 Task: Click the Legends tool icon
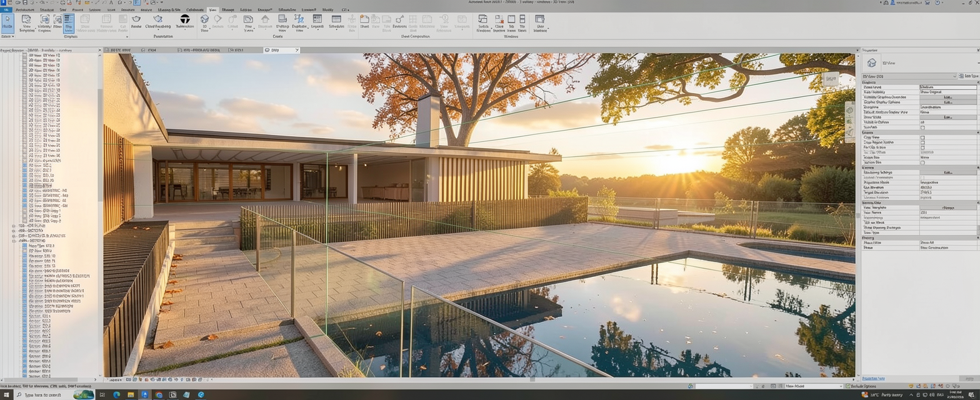point(317,22)
